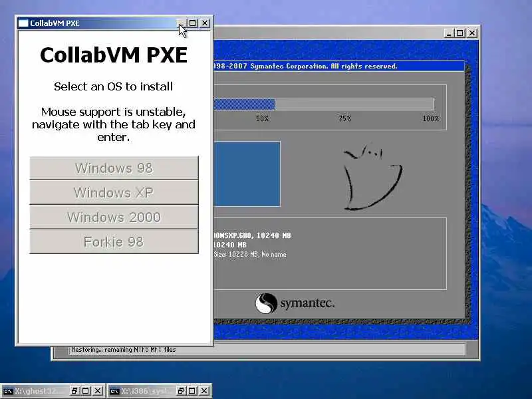Click the 50% progress label

(x=262, y=118)
